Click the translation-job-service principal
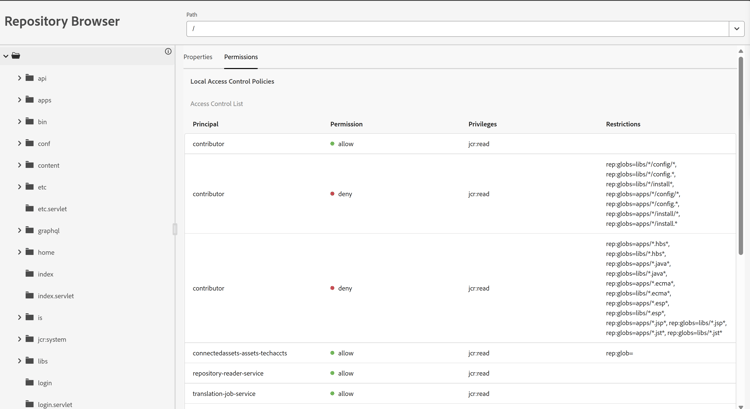 click(224, 394)
